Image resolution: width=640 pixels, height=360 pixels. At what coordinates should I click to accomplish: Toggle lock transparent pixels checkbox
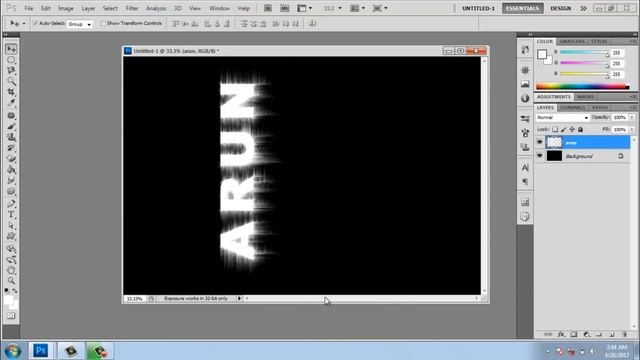coord(555,129)
